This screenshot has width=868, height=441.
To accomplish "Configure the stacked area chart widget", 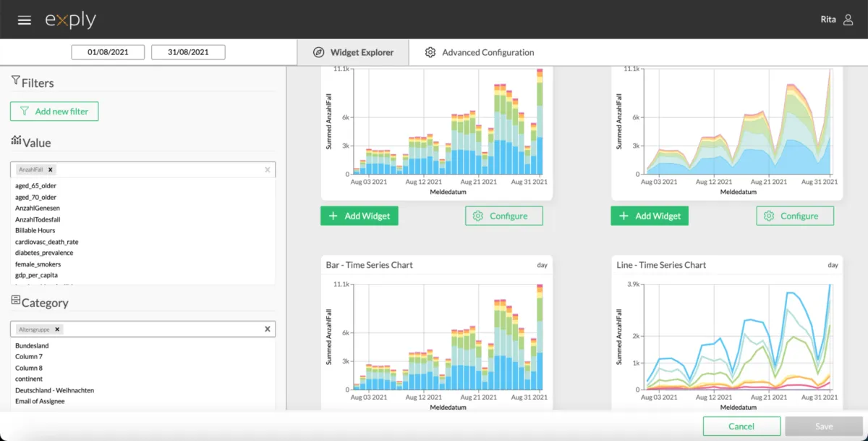I will (x=795, y=216).
